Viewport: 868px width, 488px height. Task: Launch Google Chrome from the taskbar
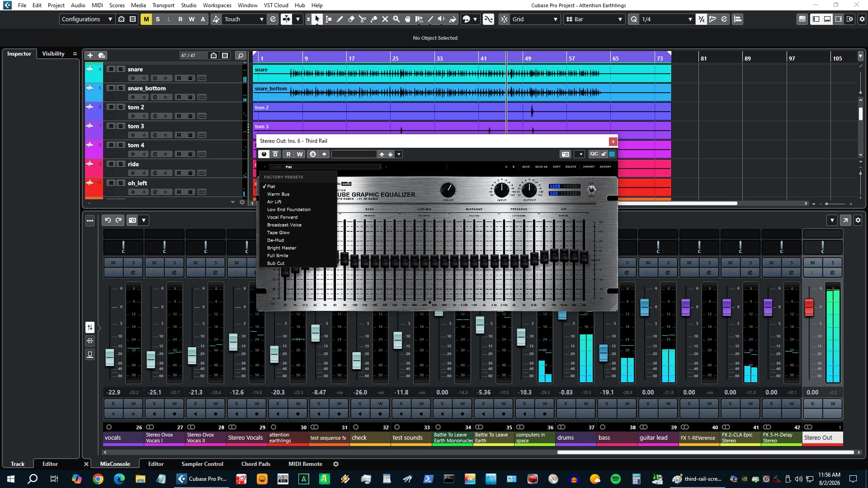coord(98,479)
